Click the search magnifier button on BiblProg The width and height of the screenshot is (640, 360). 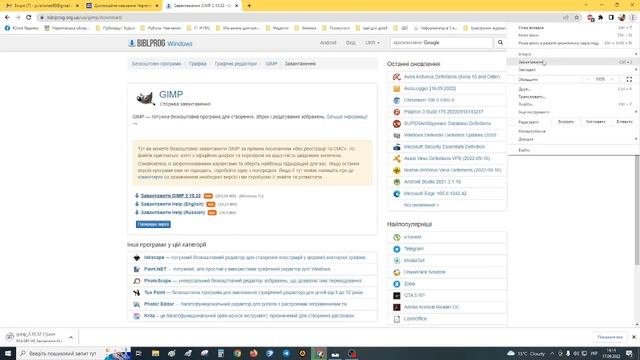(x=500, y=42)
